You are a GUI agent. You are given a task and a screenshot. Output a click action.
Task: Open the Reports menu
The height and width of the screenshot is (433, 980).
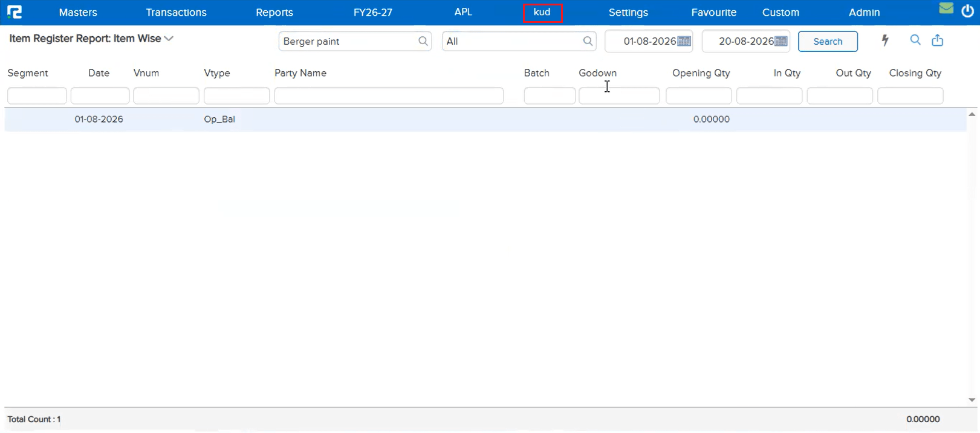point(274,12)
